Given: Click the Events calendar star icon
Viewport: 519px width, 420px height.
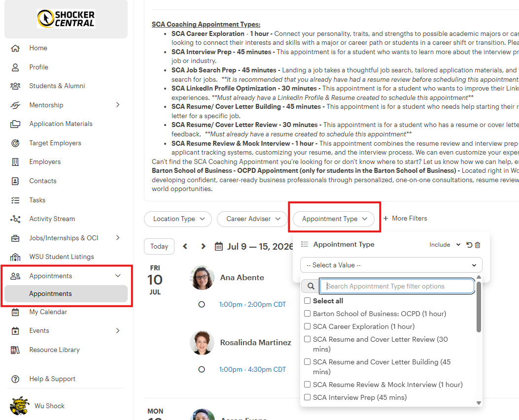Looking at the screenshot, I should [x=15, y=331].
